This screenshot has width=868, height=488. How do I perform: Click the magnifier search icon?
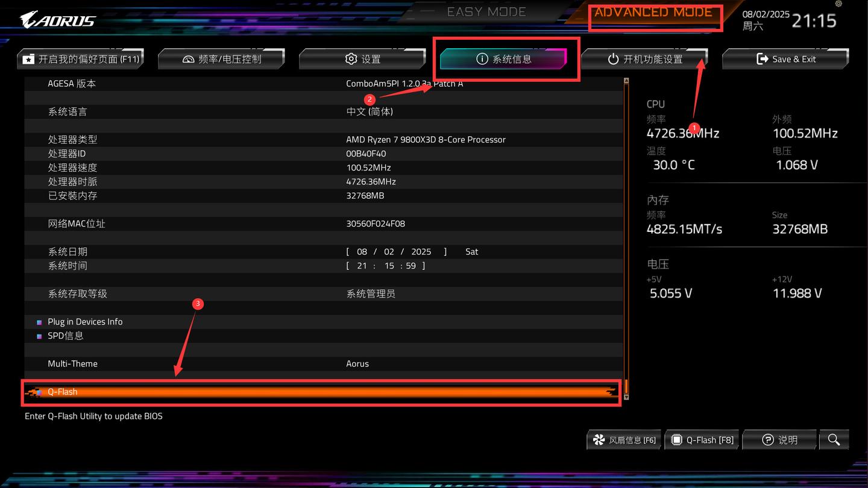click(834, 440)
